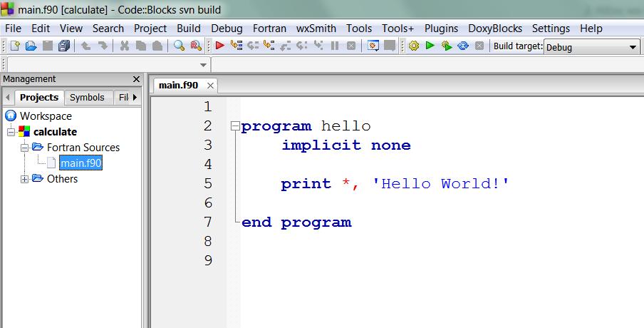Screen dimensions: 644x328
Task: Open the Tools+ menu
Action: tap(398, 29)
